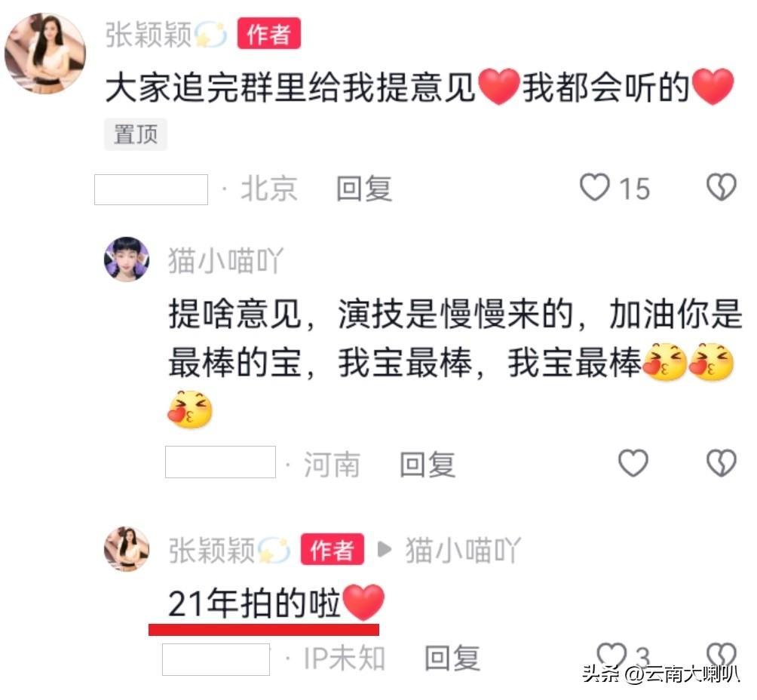
Task: Tap the 置顶 pinned label
Action: click(x=136, y=134)
